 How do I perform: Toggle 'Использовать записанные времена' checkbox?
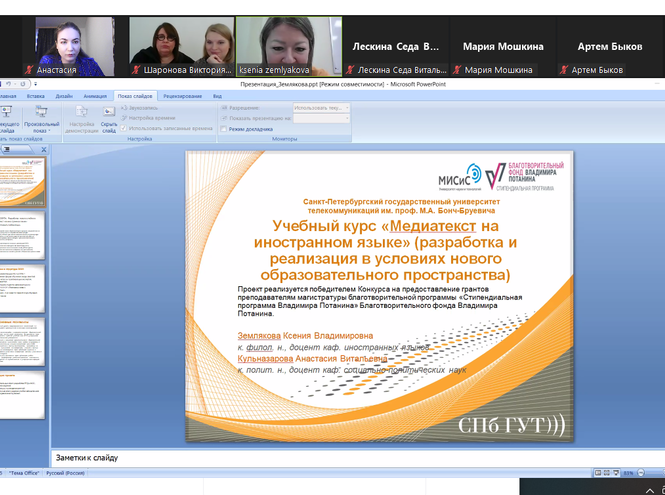(x=124, y=129)
